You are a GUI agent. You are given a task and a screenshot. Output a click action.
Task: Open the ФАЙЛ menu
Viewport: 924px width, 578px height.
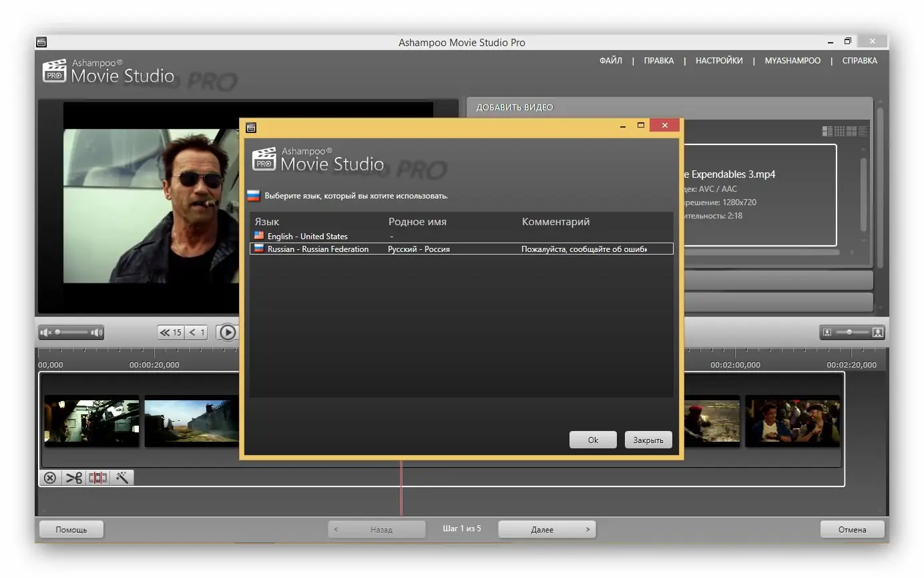coord(610,61)
